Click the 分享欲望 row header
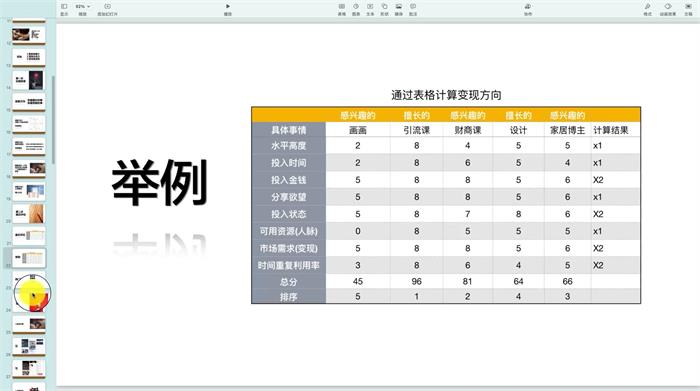700x391 pixels. pos(288,197)
